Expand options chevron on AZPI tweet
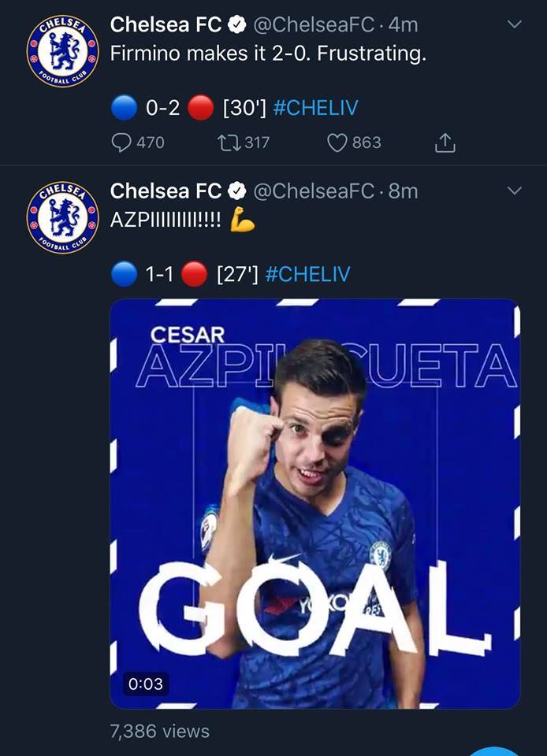 pos(514,191)
